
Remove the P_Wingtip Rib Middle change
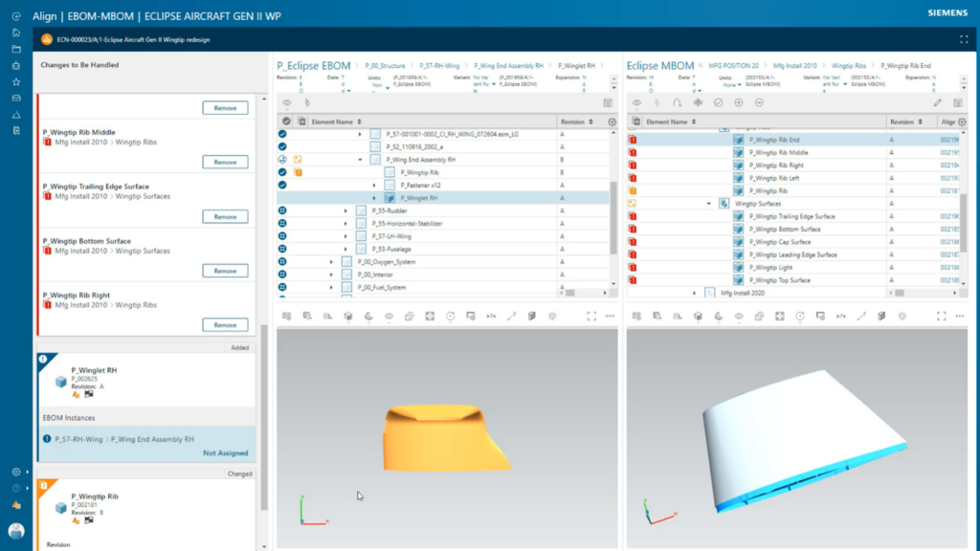(x=225, y=162)
